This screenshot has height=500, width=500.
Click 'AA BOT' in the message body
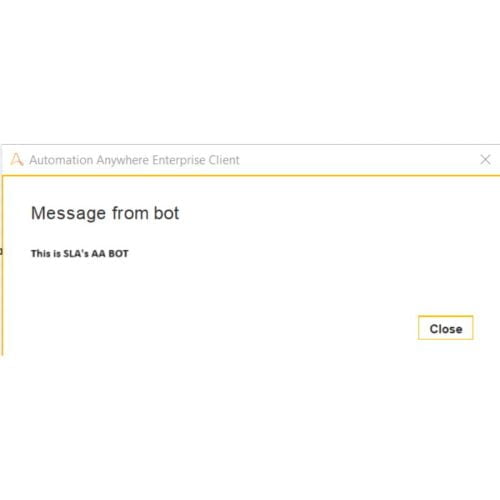[x=110, y=254]
